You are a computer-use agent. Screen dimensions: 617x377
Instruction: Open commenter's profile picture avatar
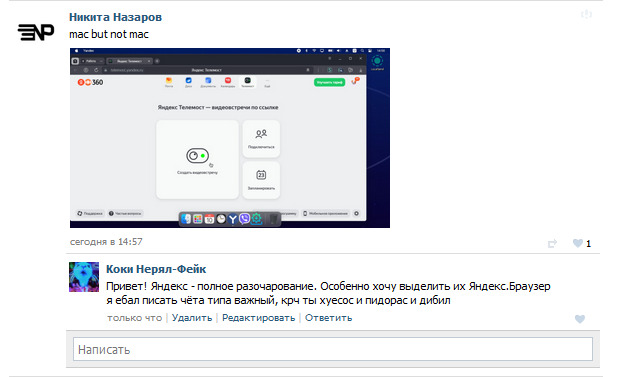pos(84,277)
